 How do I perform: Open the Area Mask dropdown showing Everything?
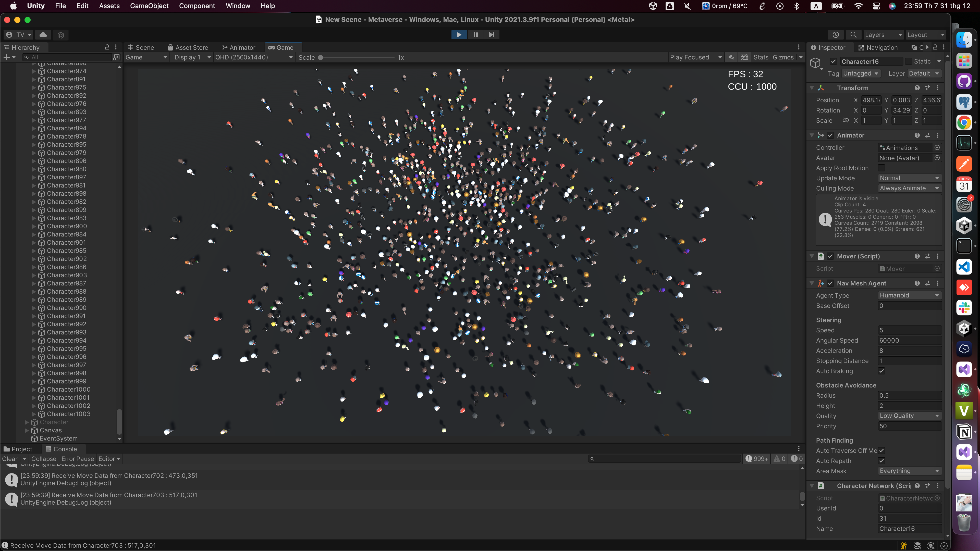909,471
